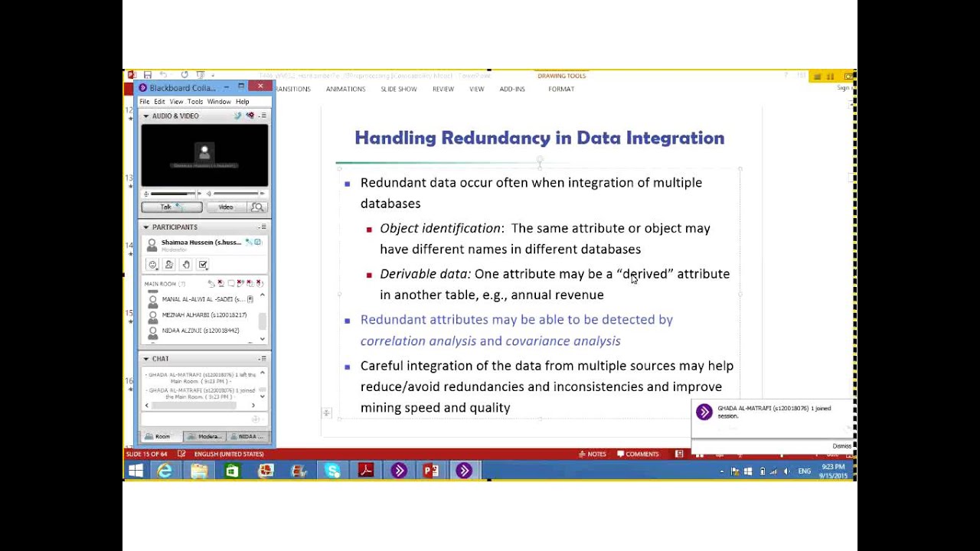
Task: Click the Redo icon in Quick Access toolbar
Action: coord(185,75)
